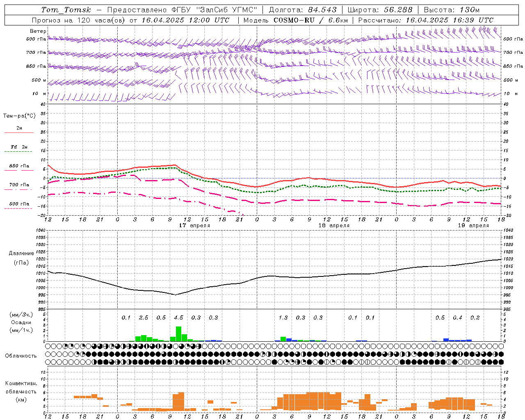Viewport: 525px width, 420px height.
Task: Click the Tom_Tomsk station title
Action: pos(66,10)
